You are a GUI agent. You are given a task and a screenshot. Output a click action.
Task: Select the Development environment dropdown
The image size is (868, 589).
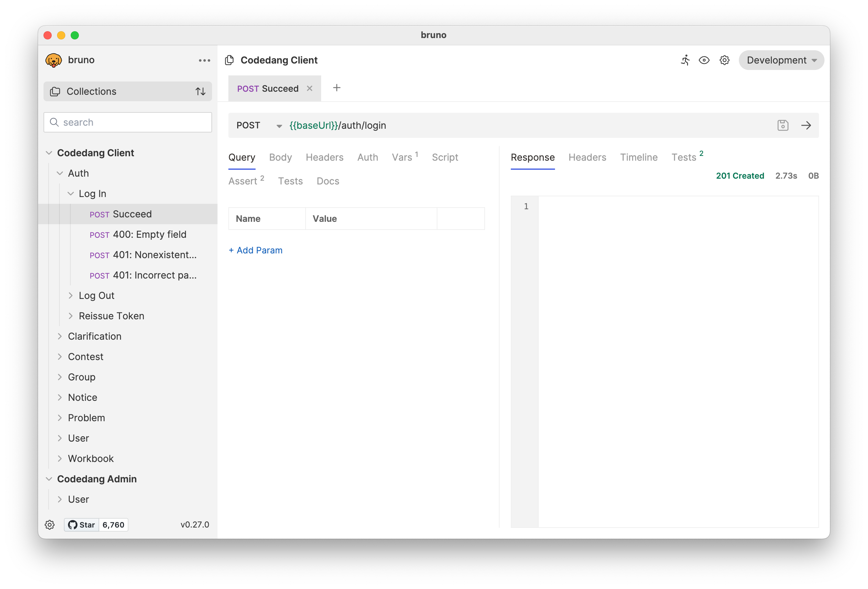tap(779, 60)
